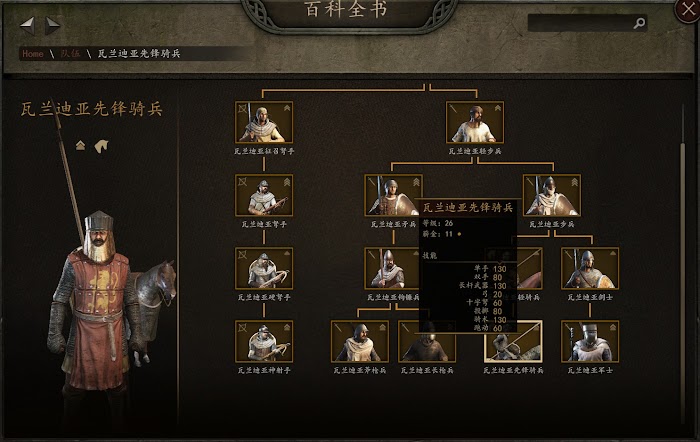Select the 瓦兰迪亚步兵 troop portrait
The image size is (700, 442).
[x=552, y=195]
